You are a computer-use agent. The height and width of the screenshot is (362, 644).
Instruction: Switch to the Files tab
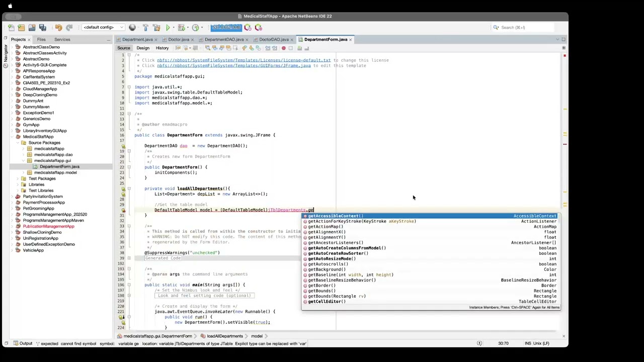tap(41, 39)
